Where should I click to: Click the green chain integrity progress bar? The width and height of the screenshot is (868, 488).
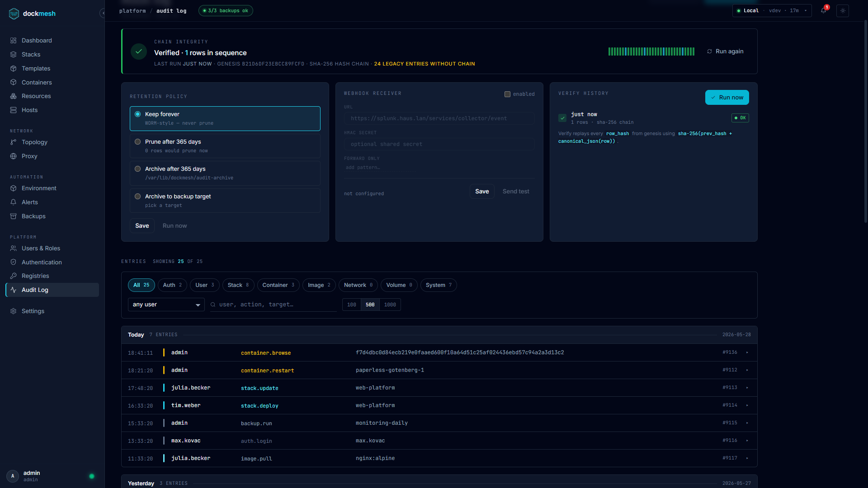pos(651,52)
